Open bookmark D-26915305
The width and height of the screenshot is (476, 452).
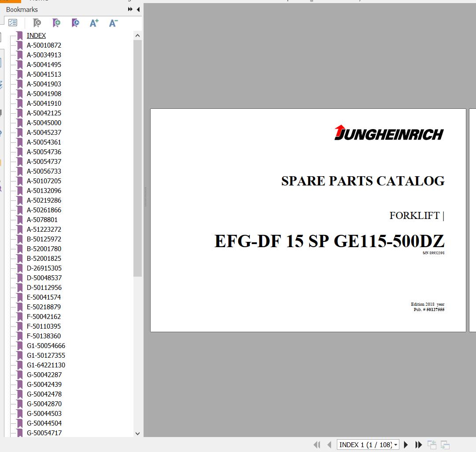pyautogui.click(x=44, y=269)
